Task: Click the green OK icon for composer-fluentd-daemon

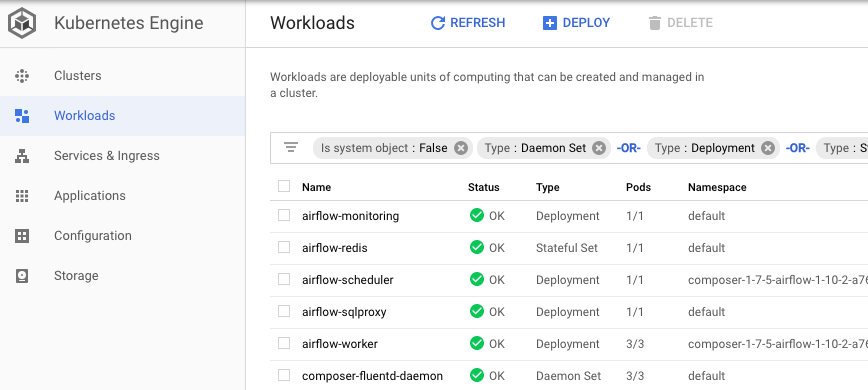Action: click(x=477, y=376)
